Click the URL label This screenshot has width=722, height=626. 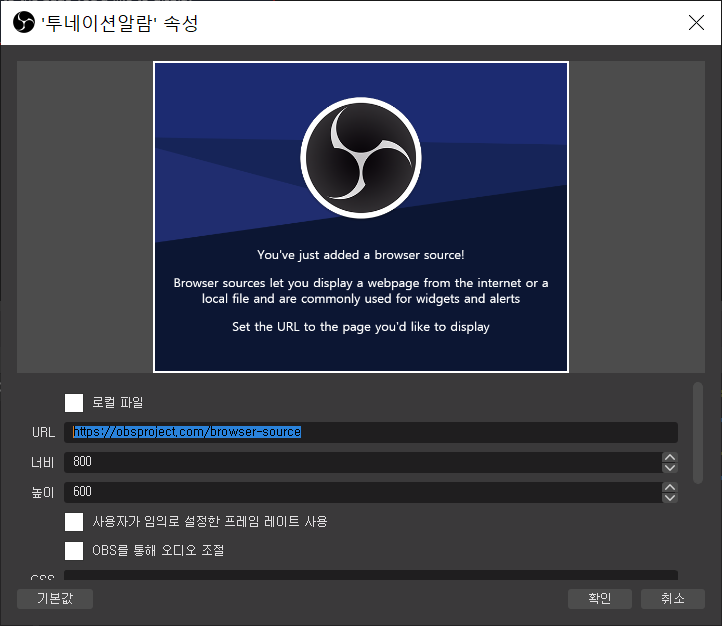click(x=43, y=432)
